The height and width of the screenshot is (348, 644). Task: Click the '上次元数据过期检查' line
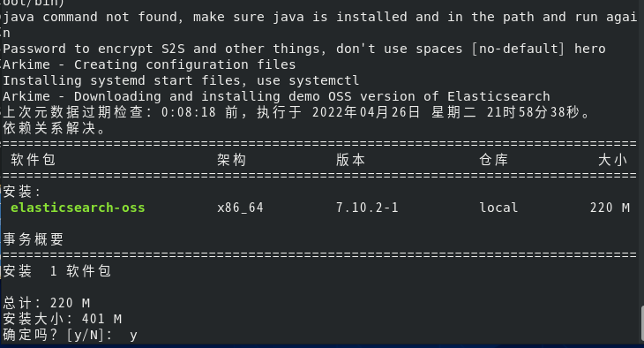296,112
